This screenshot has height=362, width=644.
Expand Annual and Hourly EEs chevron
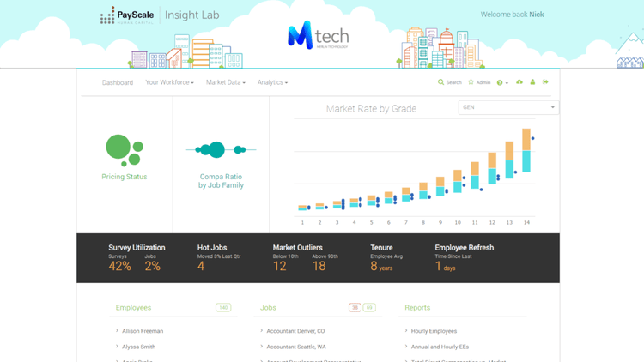pyautogui.click(x=406, y=347)
